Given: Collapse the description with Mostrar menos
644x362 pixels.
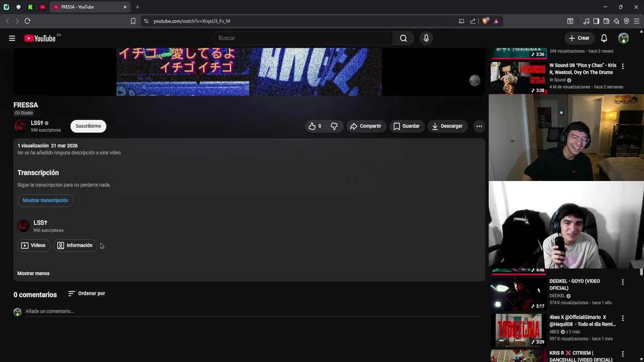Looking at the screenshot, I should 33,274.
